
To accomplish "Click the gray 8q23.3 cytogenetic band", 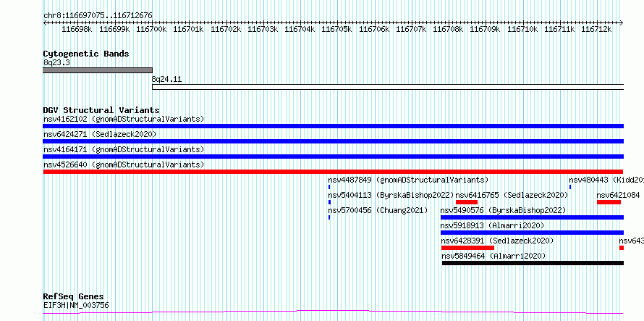I will pyautogui.click(x=98, y=70).
